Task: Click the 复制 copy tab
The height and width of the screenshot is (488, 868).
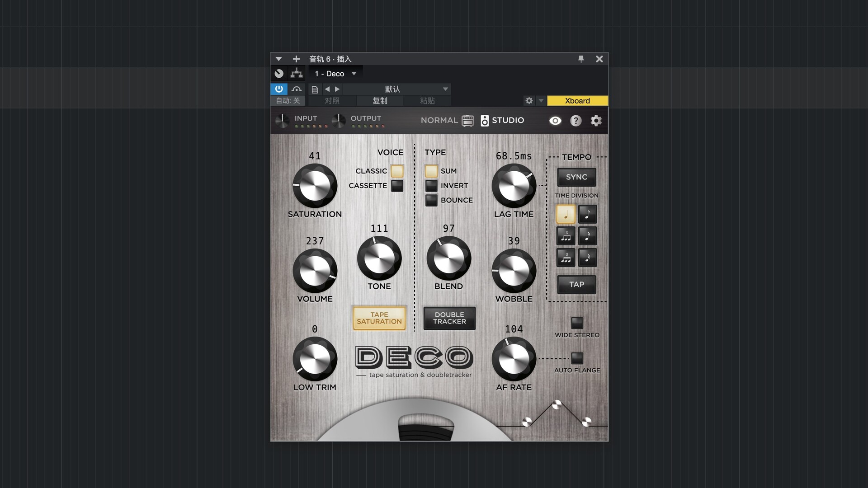Action: point(380,101)
